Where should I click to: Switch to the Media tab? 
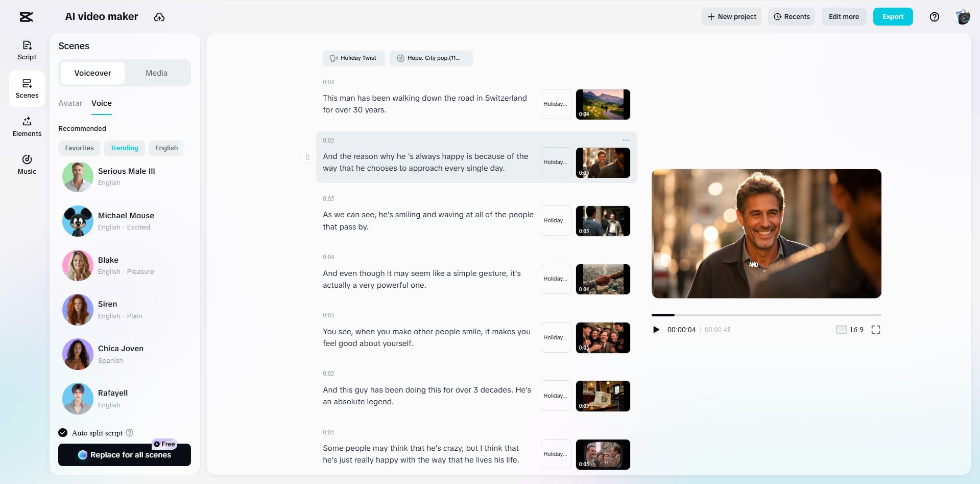157,73
